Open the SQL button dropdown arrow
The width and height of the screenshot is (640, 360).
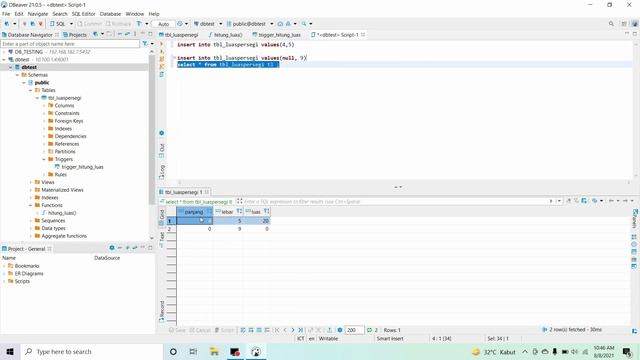pyautogui.click(x=71, y=24)
